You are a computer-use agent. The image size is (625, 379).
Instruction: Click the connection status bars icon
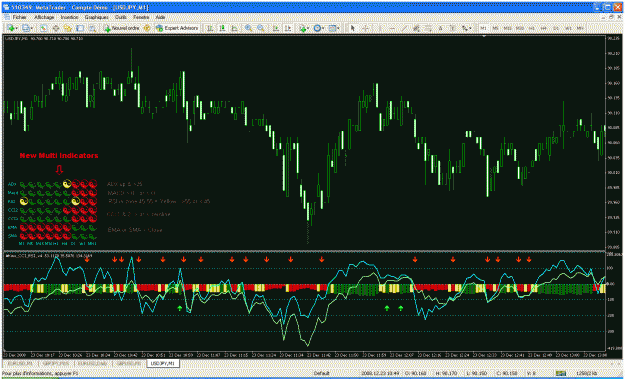(x=561, y=373)
